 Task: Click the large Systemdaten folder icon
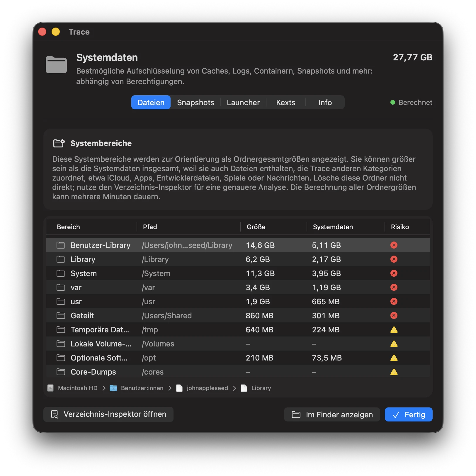[x=56, y=64]
